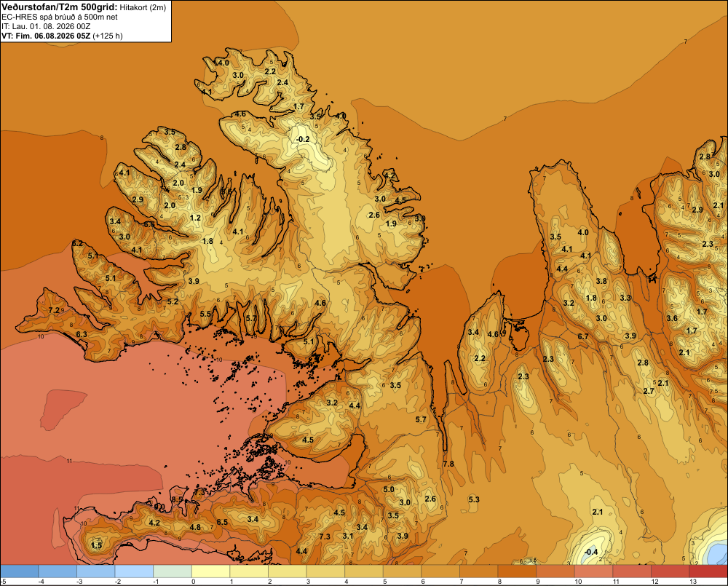Screen dimensions: 728x586
Task: Select the 5.3 temperature value label
Action: point(474,499)
